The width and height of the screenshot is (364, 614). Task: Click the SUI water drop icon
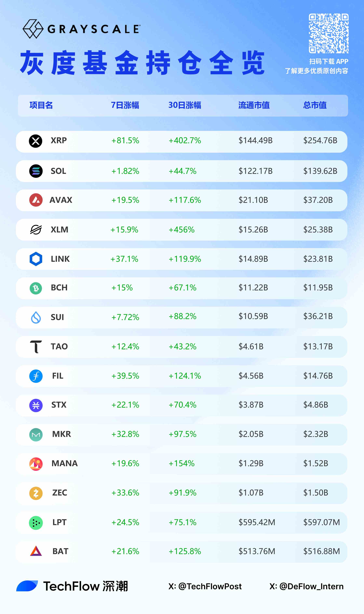coord(36,317)
